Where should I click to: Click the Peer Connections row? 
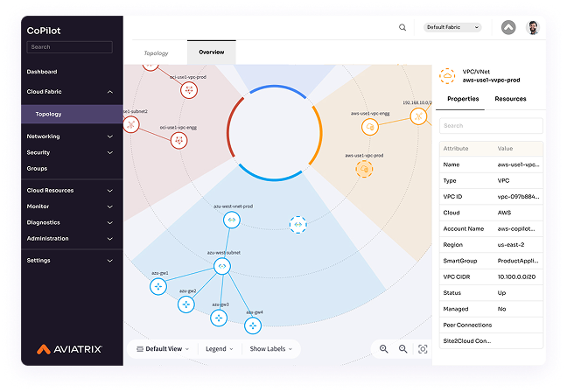[x=491, y=325]
